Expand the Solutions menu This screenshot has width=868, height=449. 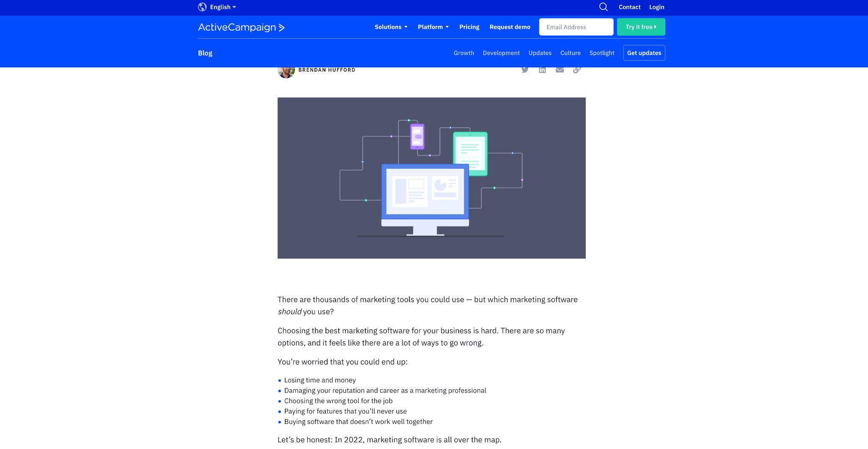point(391,27)
